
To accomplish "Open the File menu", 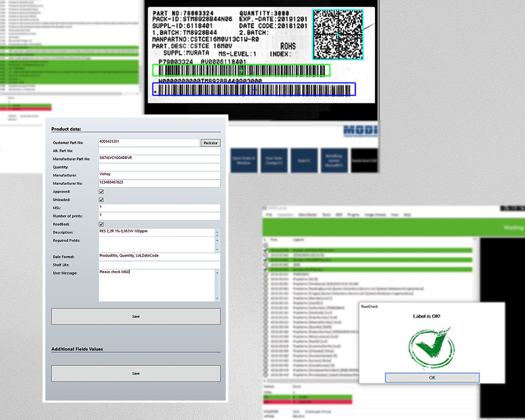I will click(x=268, y=215).
